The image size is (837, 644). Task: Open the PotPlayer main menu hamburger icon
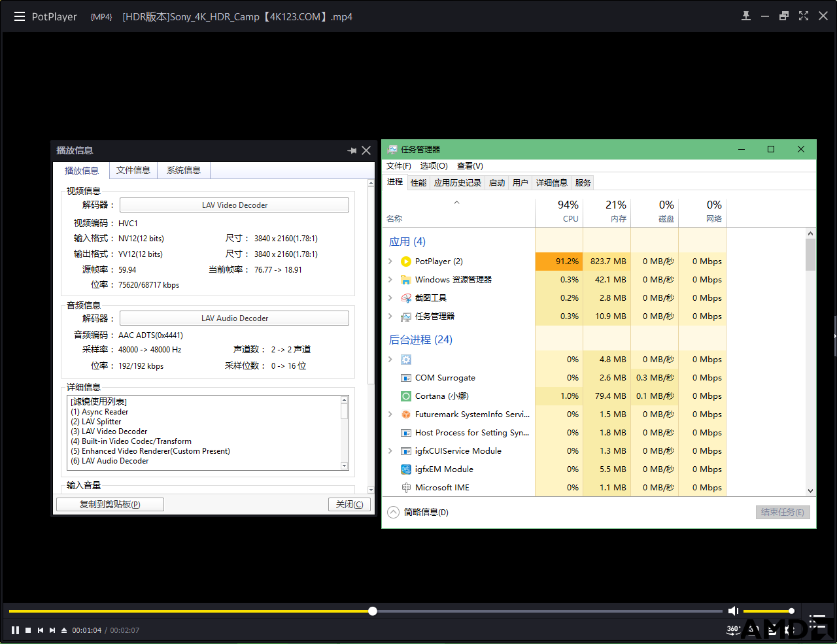(20, 16)
